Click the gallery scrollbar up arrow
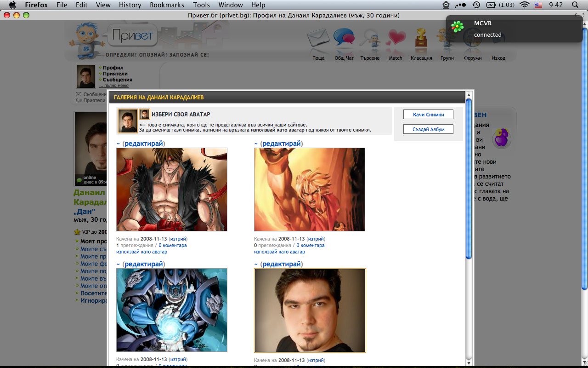 tap(469, 95)
